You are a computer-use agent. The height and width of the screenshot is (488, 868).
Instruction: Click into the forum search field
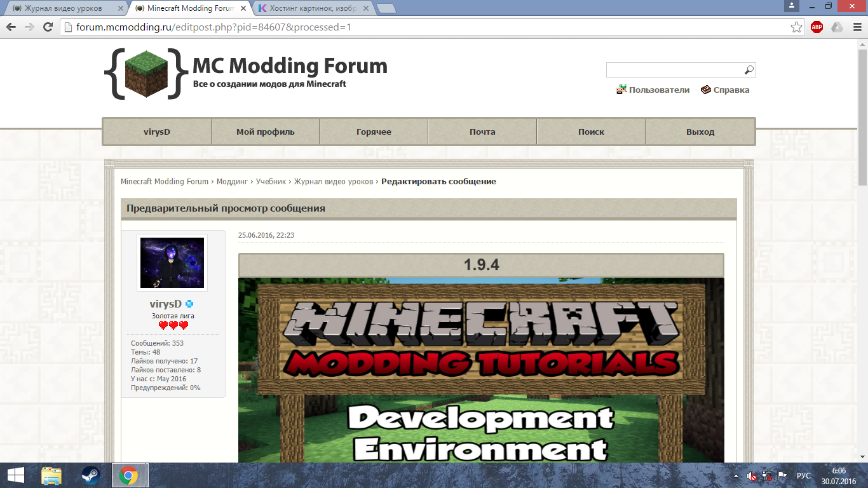click(674, 70)
